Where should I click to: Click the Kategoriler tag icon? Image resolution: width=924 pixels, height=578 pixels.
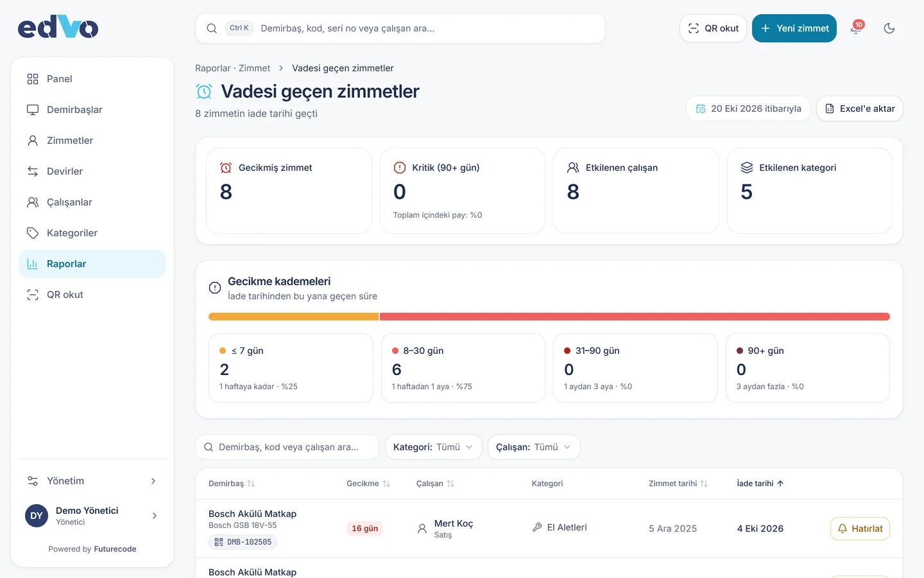pos(33,233)
